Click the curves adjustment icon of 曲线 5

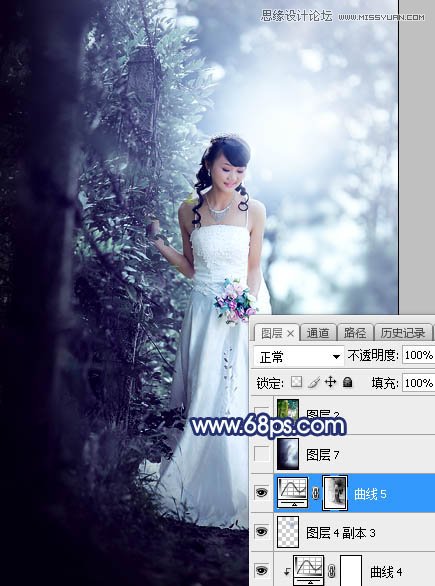point(293,493)
